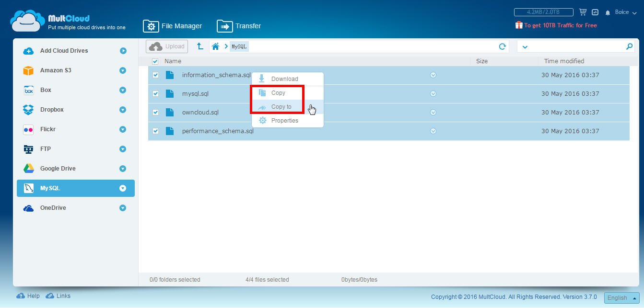
Task: Expand Amazon S3 dropdown arrow
Action: click(x=123, y=70)
